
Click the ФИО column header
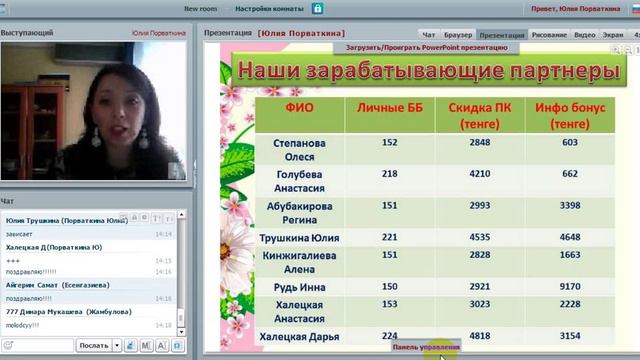[300, 115]
